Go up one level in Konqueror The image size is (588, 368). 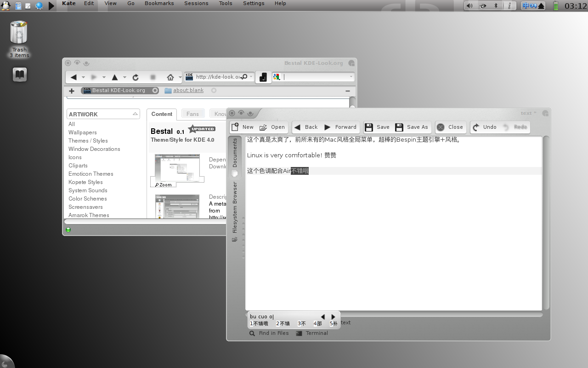[115, 77]
